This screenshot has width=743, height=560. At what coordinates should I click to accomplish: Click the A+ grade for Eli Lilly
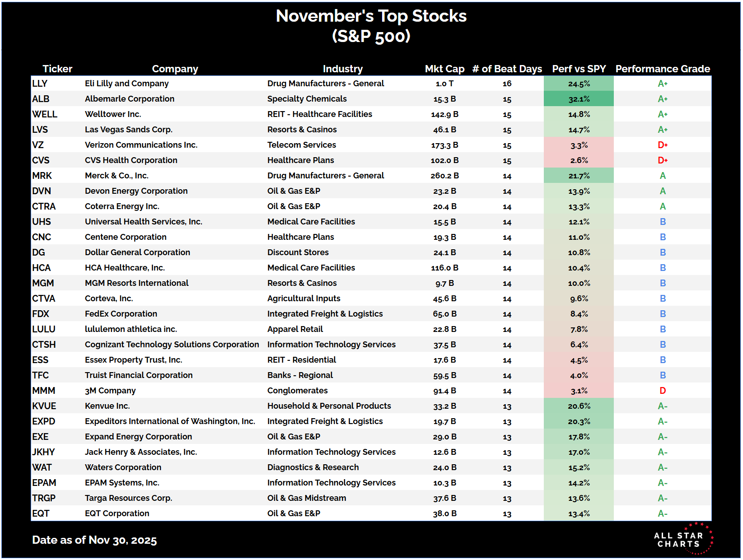tap(662, 84)
